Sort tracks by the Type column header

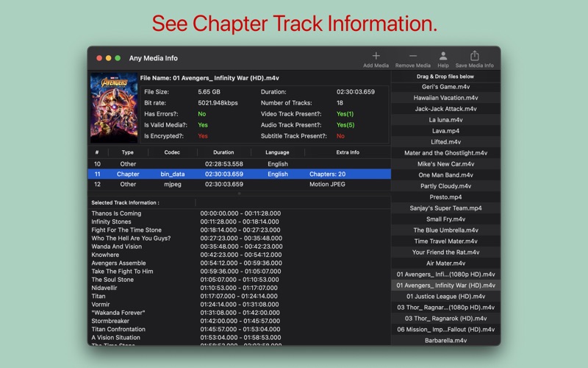pos(127,152)
